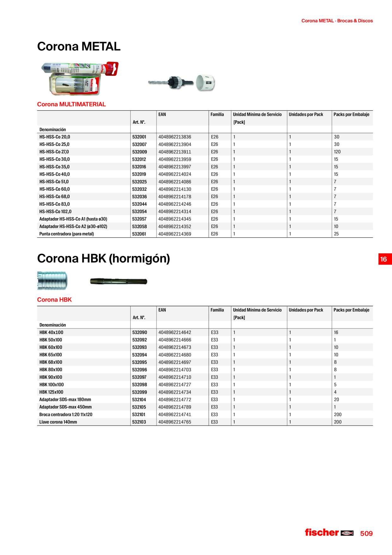Select row 'HS-HSS-Co 60,0'
Image resolution: width=392 pixels, height=555 pixels.
[x=205, y=189]
